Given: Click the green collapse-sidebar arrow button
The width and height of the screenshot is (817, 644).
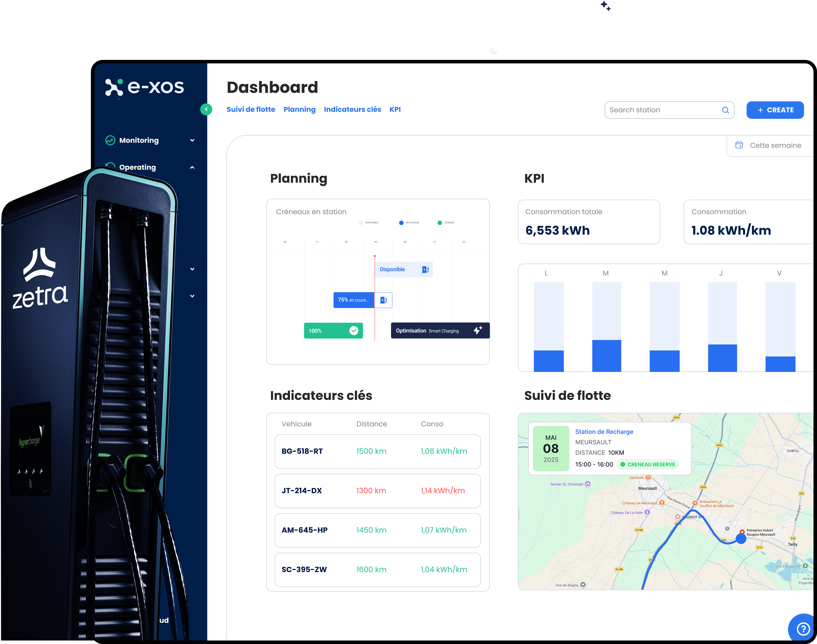Looking at the screenshot, I should pos(206,109).
